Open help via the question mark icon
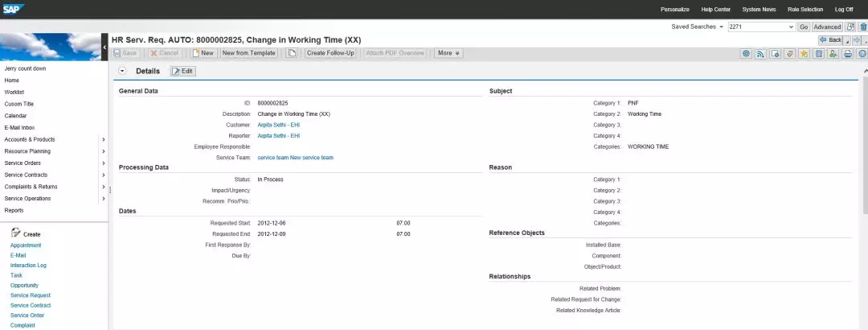Viewport: 868px width, 330px height. pos(862,54)
